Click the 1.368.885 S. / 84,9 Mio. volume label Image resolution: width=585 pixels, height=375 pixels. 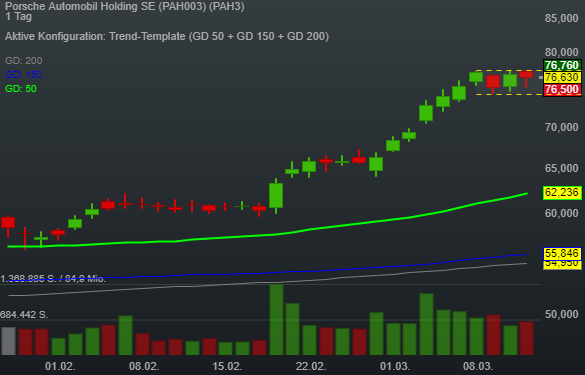point(53,279)
